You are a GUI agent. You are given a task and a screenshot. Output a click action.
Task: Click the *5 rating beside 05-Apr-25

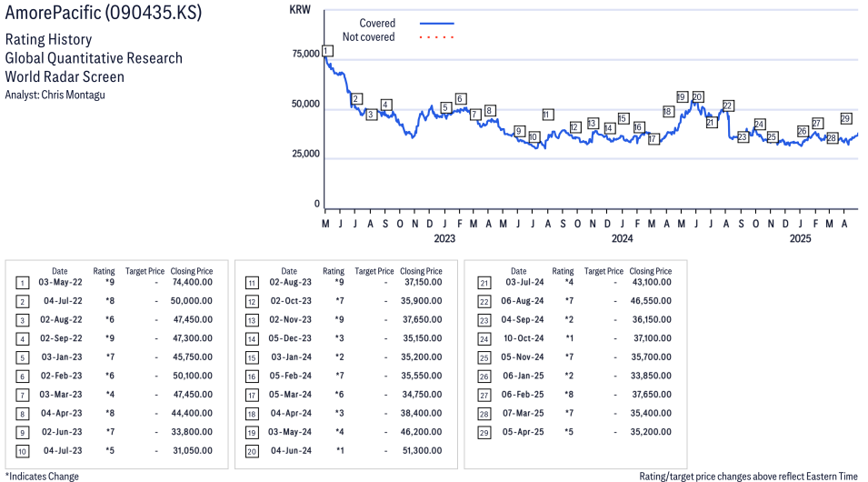[x=569, y=432]
